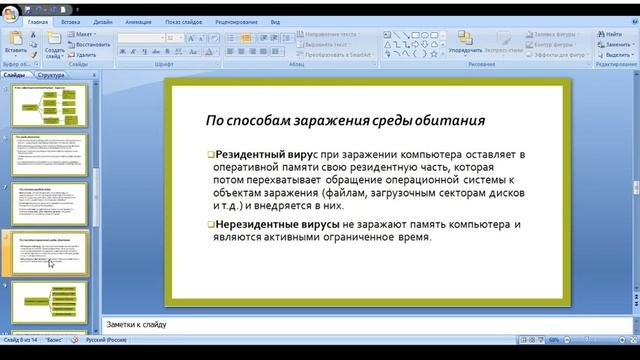
Task: Toggle bulleted list
Action: tap(231, 38)
